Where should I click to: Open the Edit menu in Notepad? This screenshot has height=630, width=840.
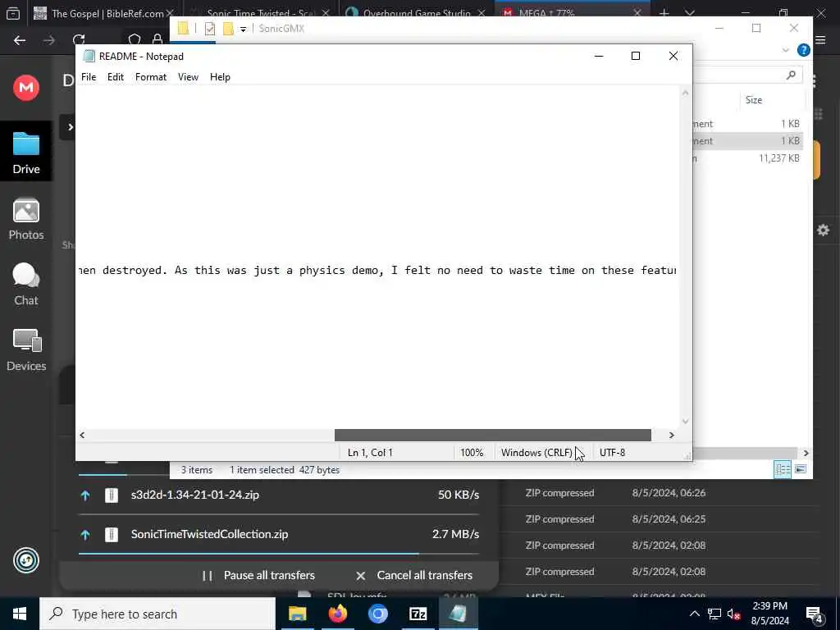pyautogui.click(x=115, y=77)
